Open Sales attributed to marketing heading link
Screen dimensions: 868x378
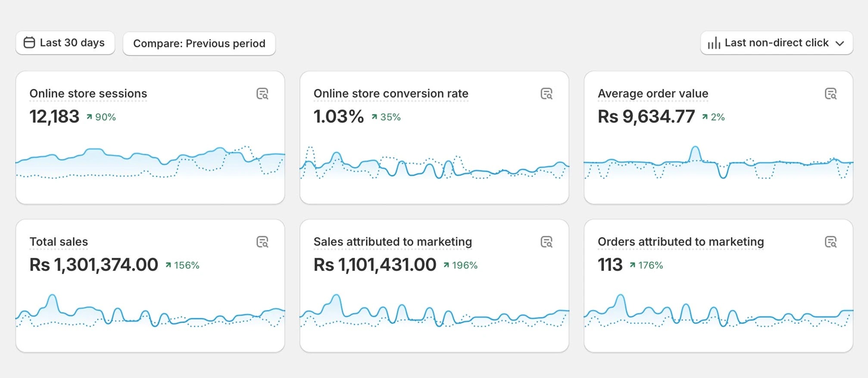click(393, 242)
